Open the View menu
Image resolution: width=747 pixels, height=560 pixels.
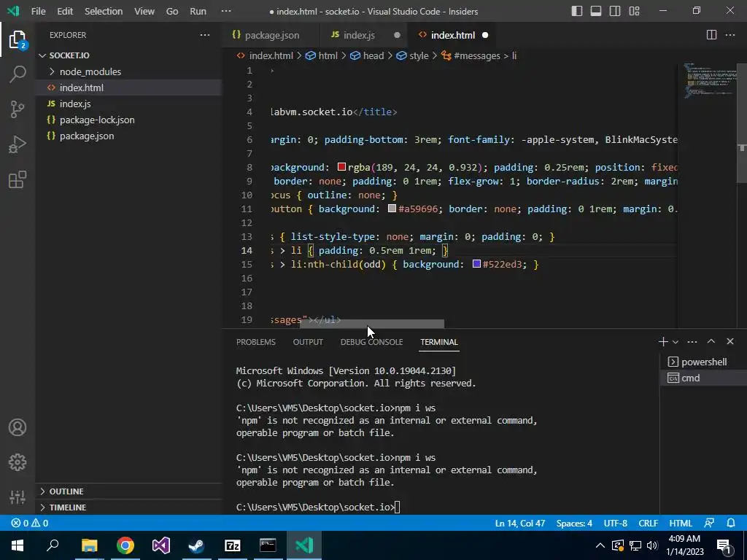[x=144, y=11]
